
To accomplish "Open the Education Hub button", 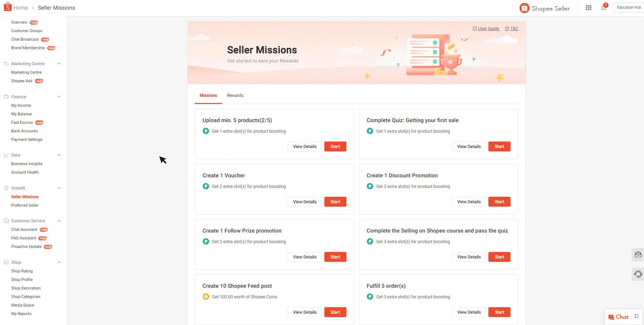I will click(x=628, y=7).
